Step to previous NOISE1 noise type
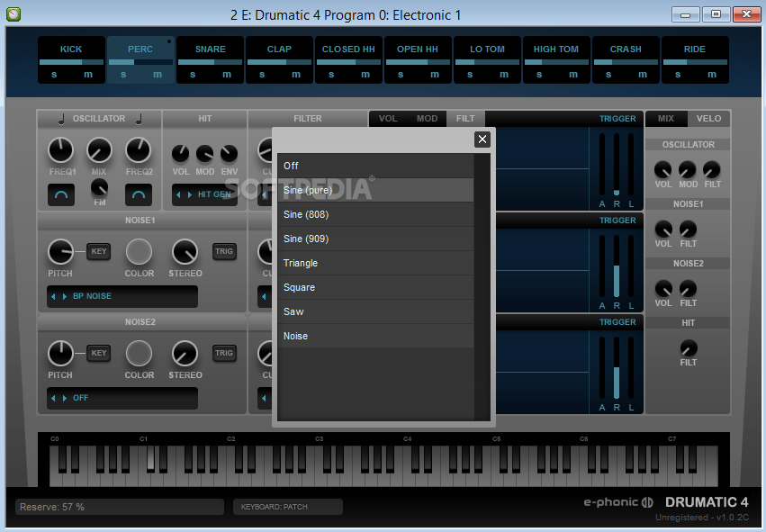 coord(53,296)
